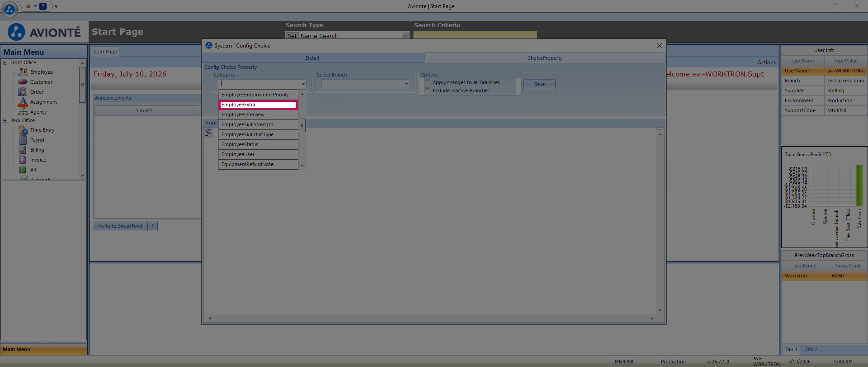Switch to the Detail tab
Image resolution: width=868 pixels, height=367 pixels.
click(312, 58)
